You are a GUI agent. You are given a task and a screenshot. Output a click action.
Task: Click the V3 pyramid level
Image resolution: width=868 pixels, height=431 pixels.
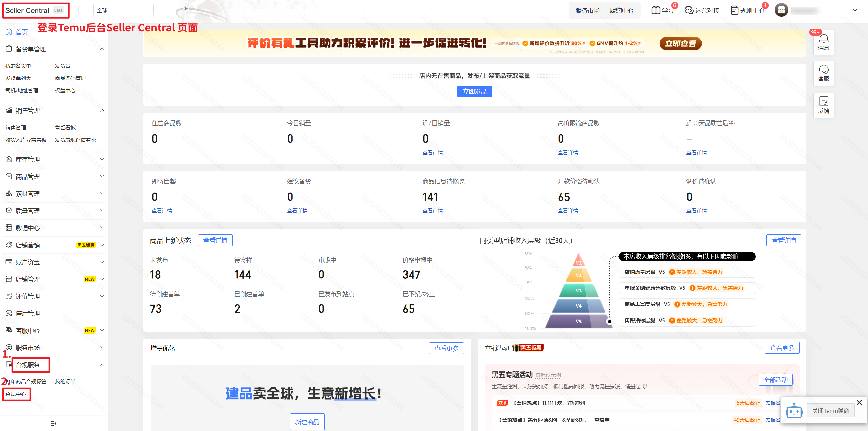pos(578,291)
